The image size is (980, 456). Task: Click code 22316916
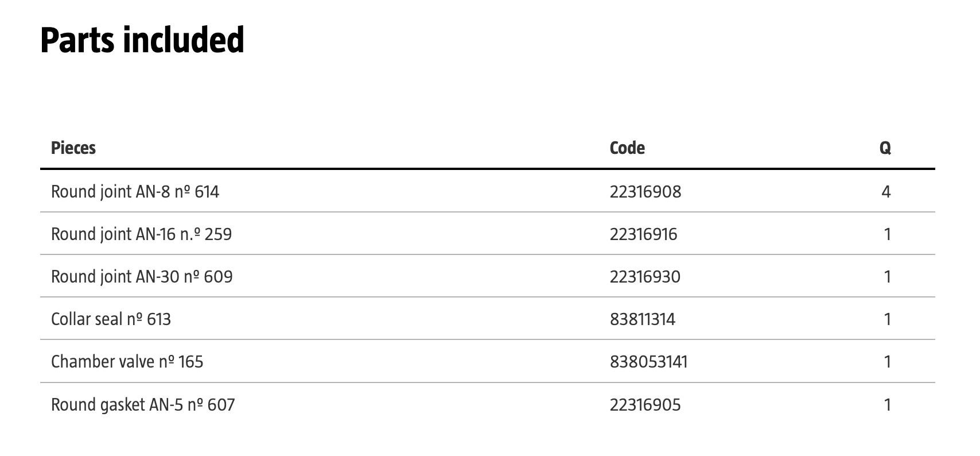click(643, 234)
